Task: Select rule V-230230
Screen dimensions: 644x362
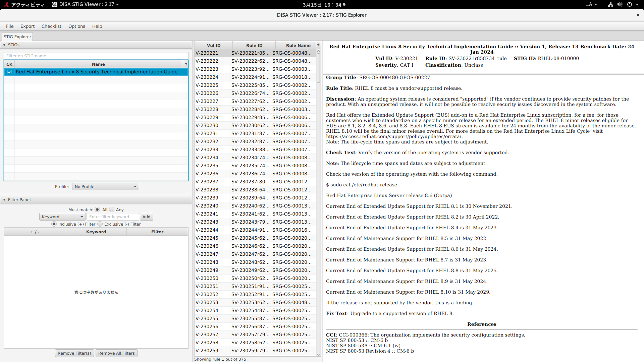Action: (x=255, y=125)
